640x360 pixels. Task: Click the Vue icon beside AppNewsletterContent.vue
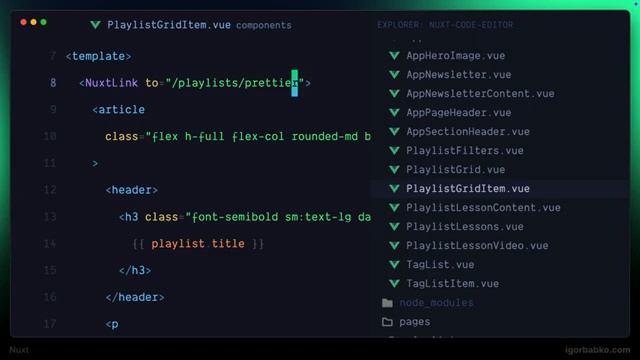[x=394, y=93]
